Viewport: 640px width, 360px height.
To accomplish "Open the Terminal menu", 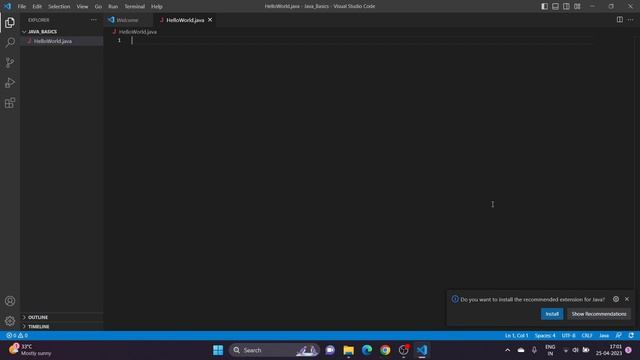I will (135, 6).
